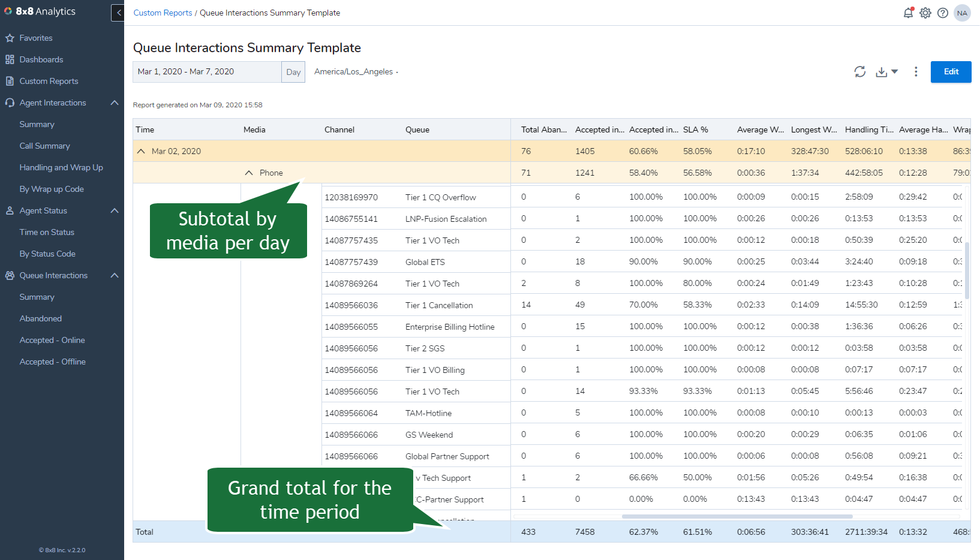The image size is (980, 560).
Task: Open the notifications bell
Action: tap(909, 13)
